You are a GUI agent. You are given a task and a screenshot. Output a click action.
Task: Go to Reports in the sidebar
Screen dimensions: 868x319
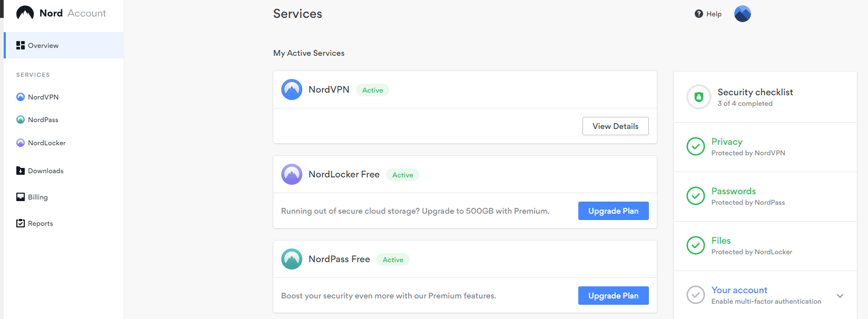click(40, 224)
